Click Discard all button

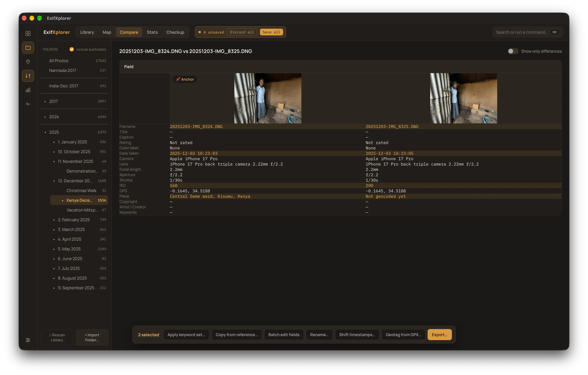242,32
